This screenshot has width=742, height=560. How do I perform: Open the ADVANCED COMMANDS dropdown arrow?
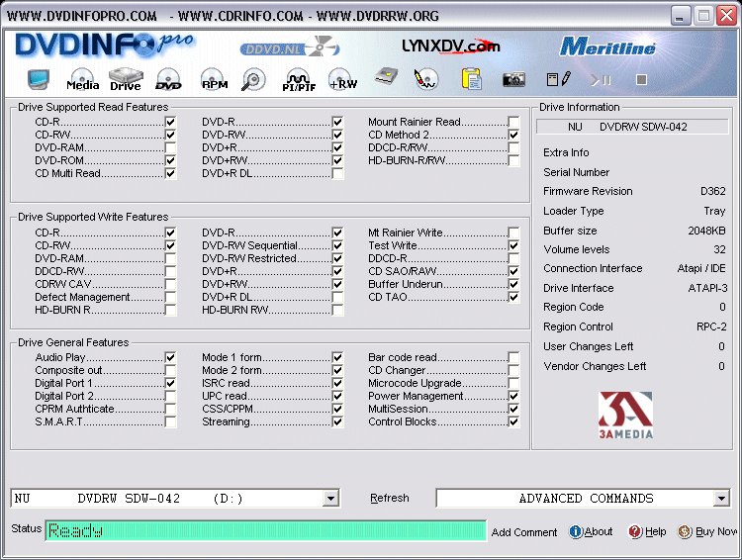[x=720, y=499]
